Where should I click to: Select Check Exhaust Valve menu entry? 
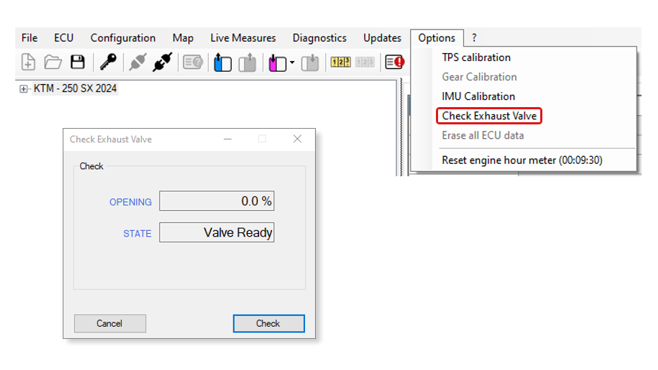point(489,116)
